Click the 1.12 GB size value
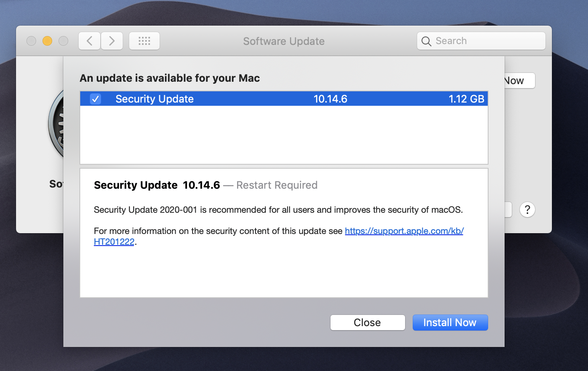Image resolution: width=588 pixels, height=371 pixels. pyautogui.click(x=466, y=99)
